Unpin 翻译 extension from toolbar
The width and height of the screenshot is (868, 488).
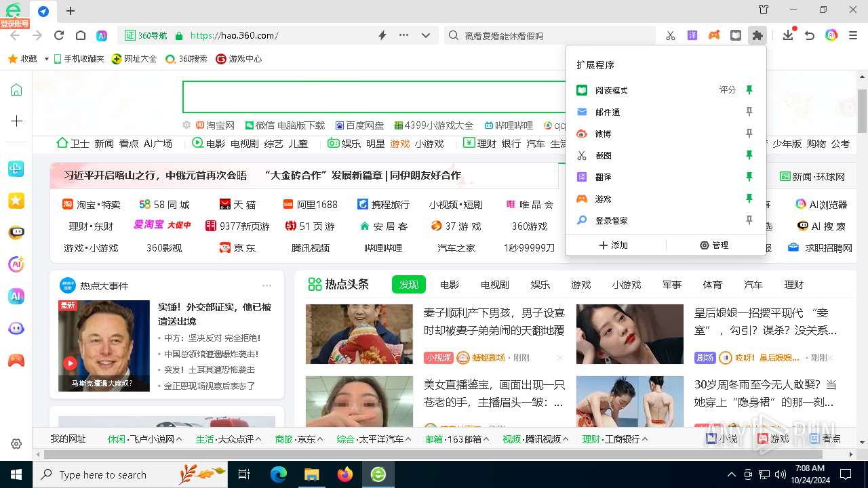(749, 177)
